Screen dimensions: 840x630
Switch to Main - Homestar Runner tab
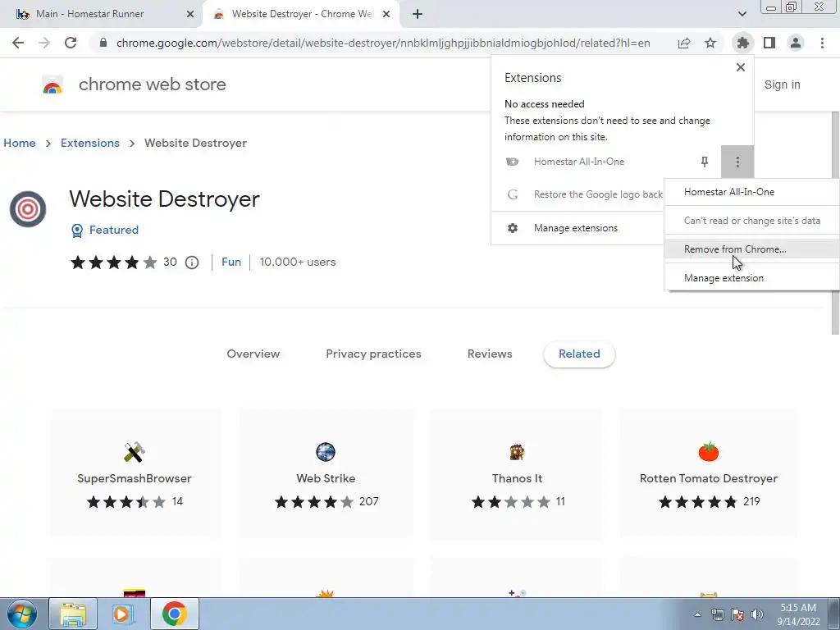(x=102, y=14)
